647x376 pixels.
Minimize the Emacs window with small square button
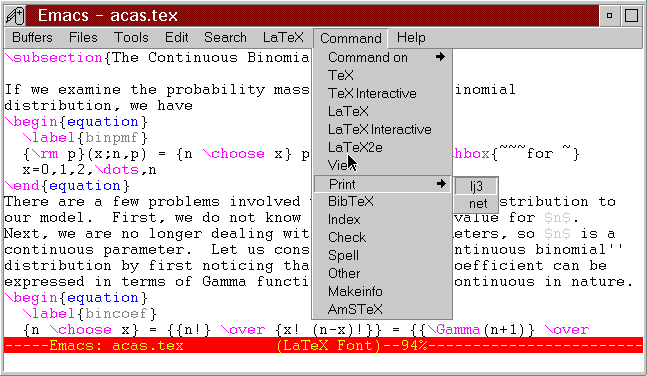tap(609, 16)
